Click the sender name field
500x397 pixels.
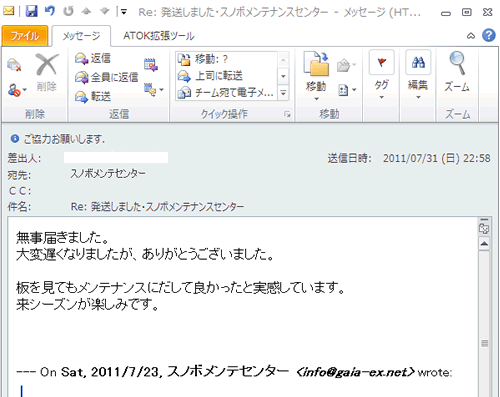116,157
